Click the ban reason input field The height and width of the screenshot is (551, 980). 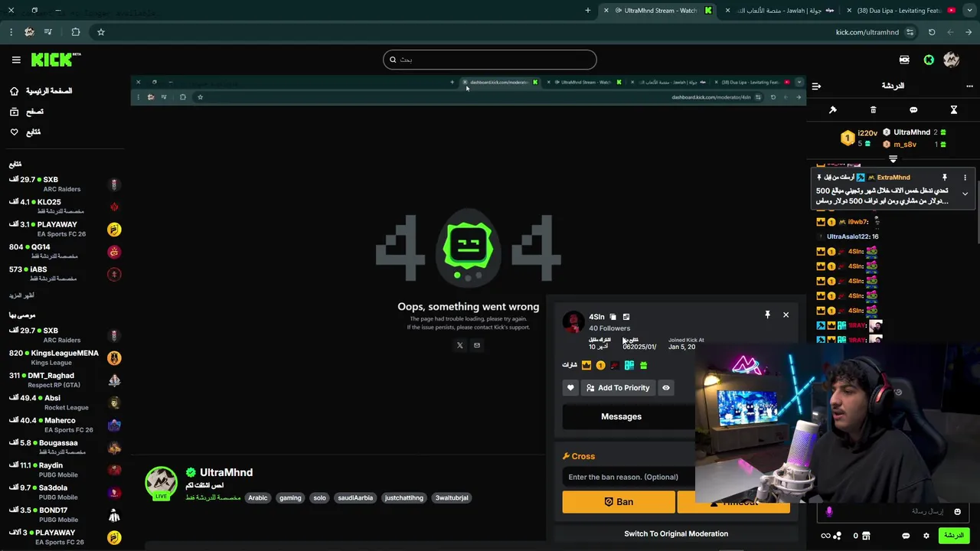point(629,477)
